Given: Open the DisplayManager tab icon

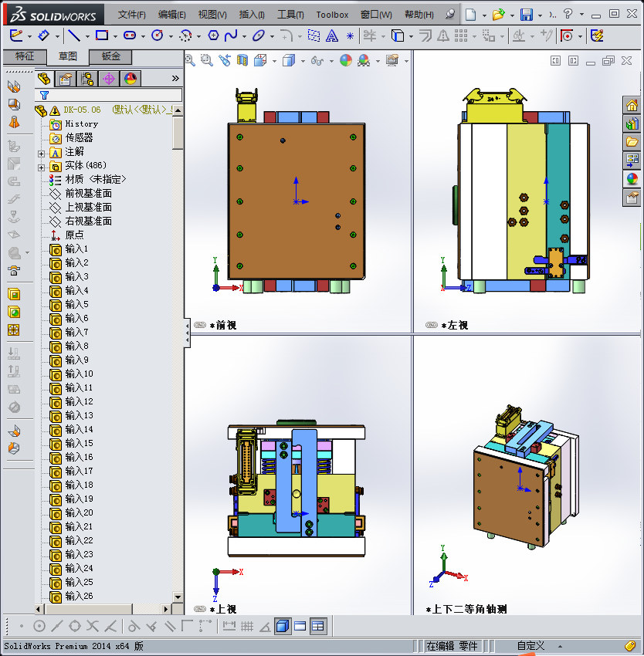Looking at the screenshot, I should [x=130, y=79].
